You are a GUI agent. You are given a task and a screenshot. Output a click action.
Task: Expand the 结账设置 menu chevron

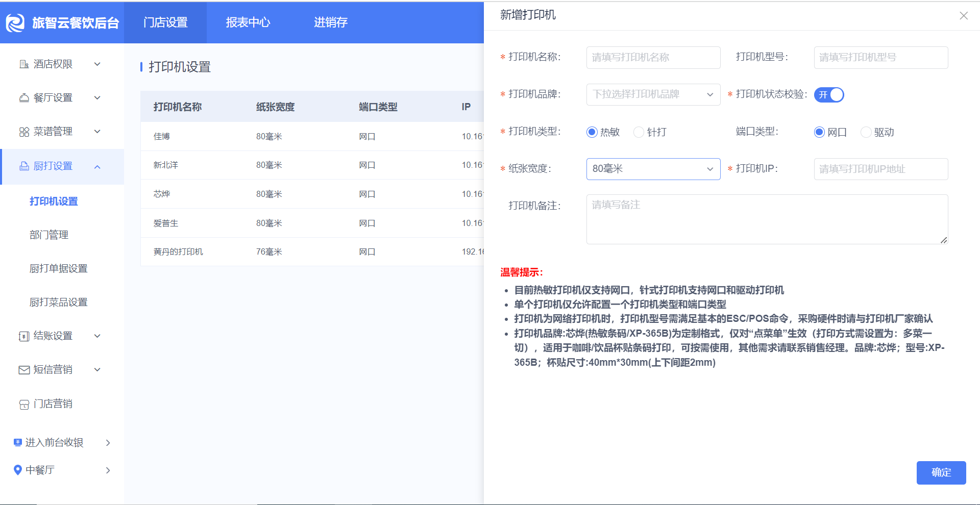pyautogui.click(x=97, y=336)
